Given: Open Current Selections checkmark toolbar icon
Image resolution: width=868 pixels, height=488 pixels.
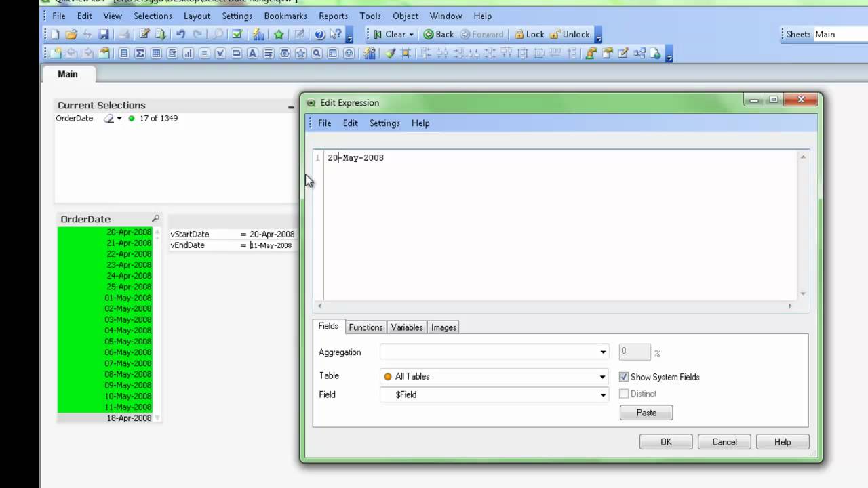Looking at the screenshot, I should click(x=237, y=34).
